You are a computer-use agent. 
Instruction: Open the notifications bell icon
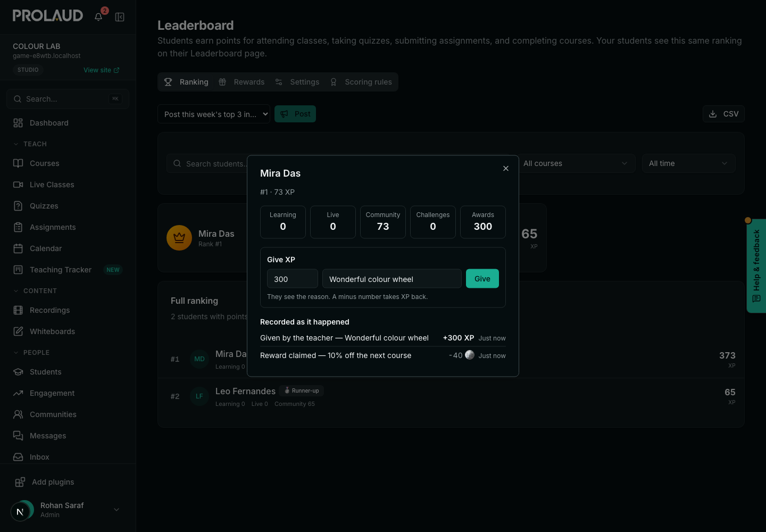point(98,17)
